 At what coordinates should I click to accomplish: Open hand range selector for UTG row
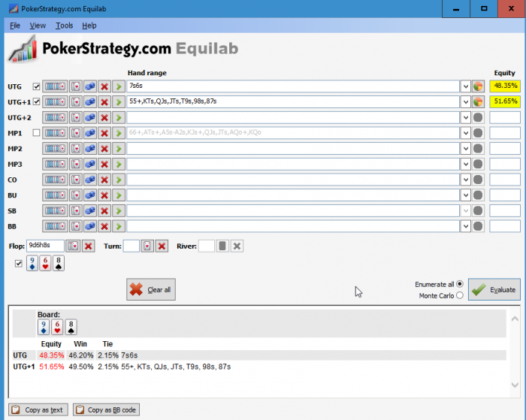[x=55, y=86]
